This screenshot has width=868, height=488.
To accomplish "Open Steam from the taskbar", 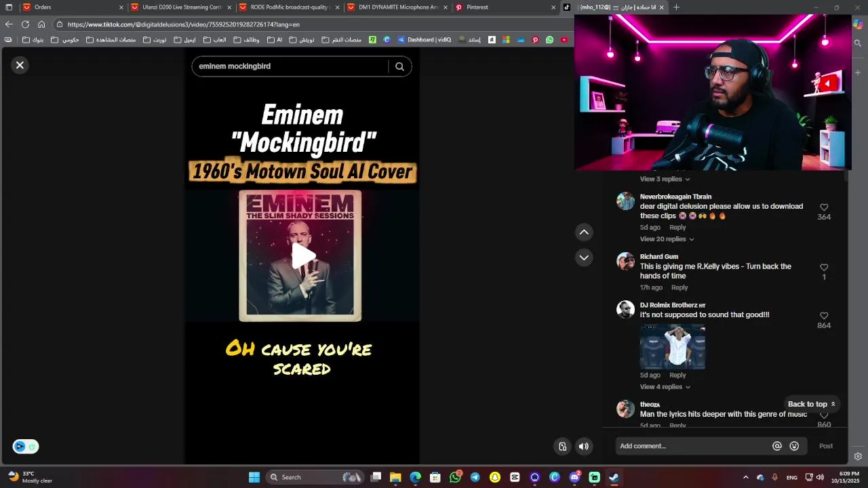I will (x=614, y=477).
